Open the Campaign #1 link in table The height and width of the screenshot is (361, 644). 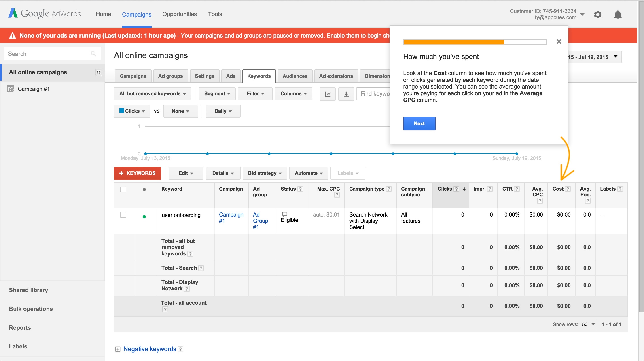(231, 218)
